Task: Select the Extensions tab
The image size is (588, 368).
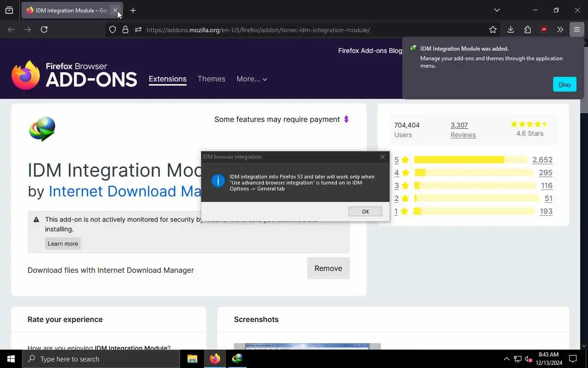Action: (168, 79)
